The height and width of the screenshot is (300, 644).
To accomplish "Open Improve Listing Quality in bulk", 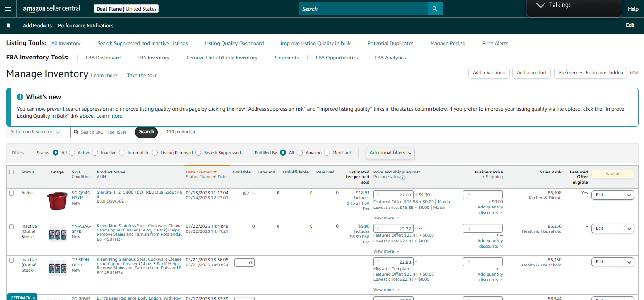I will point(316,43).
